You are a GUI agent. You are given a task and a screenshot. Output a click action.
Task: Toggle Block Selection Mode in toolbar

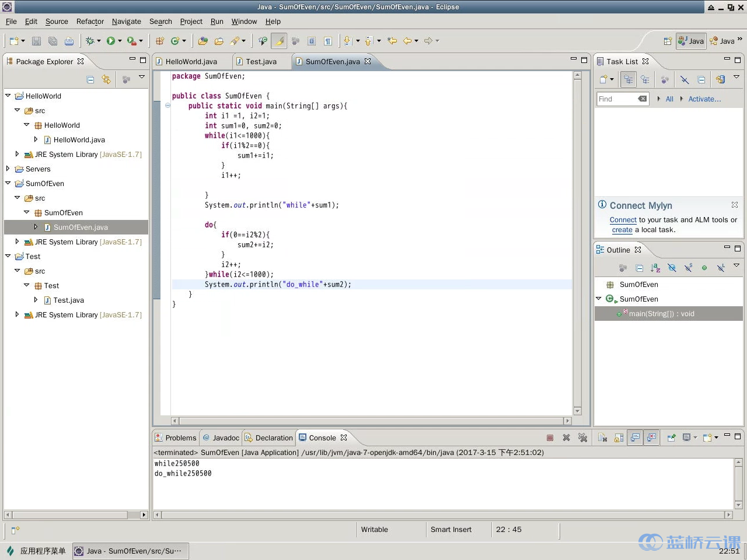click(312, 41)
